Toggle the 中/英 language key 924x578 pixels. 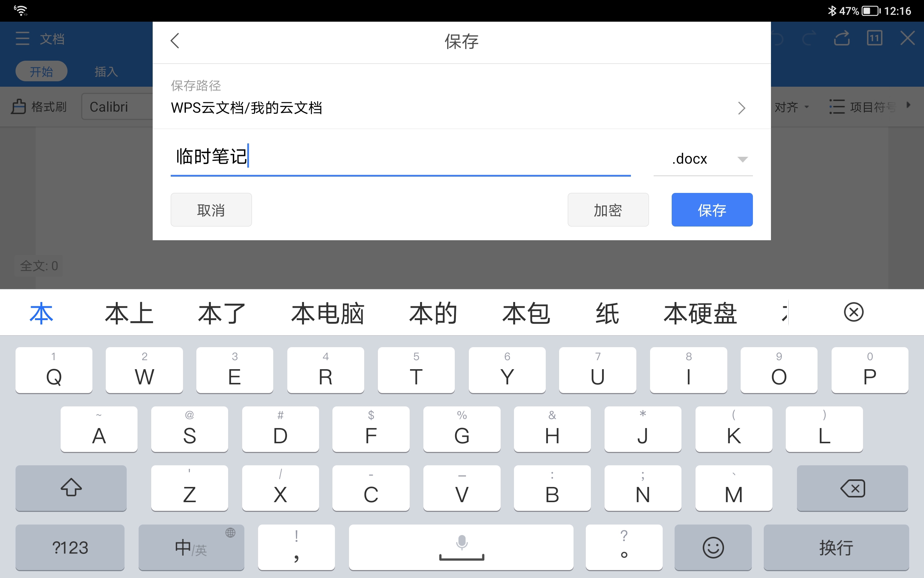(191, 547)
